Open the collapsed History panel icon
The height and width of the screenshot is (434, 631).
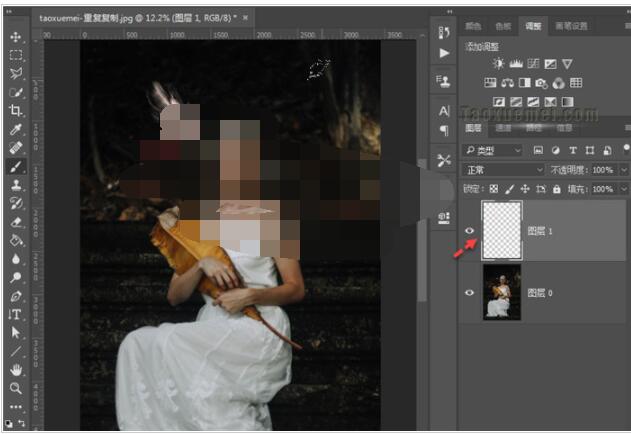[444, 33]
